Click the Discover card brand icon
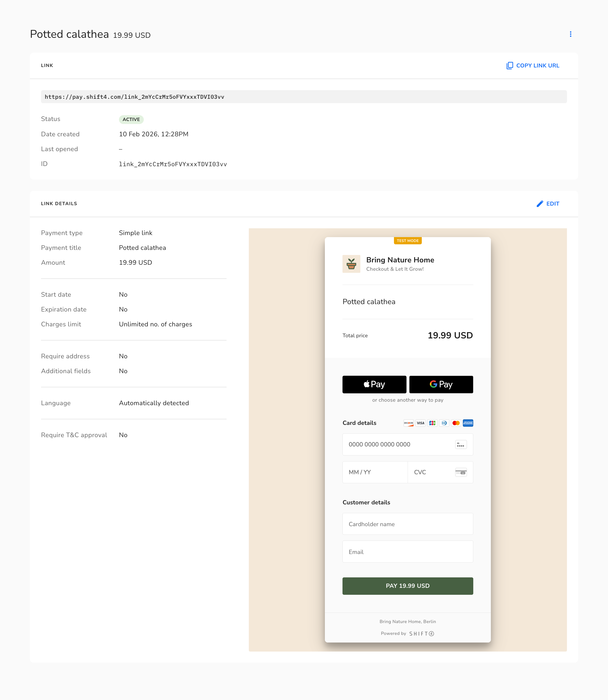This screenshot has height=700, width=608. 409,423
